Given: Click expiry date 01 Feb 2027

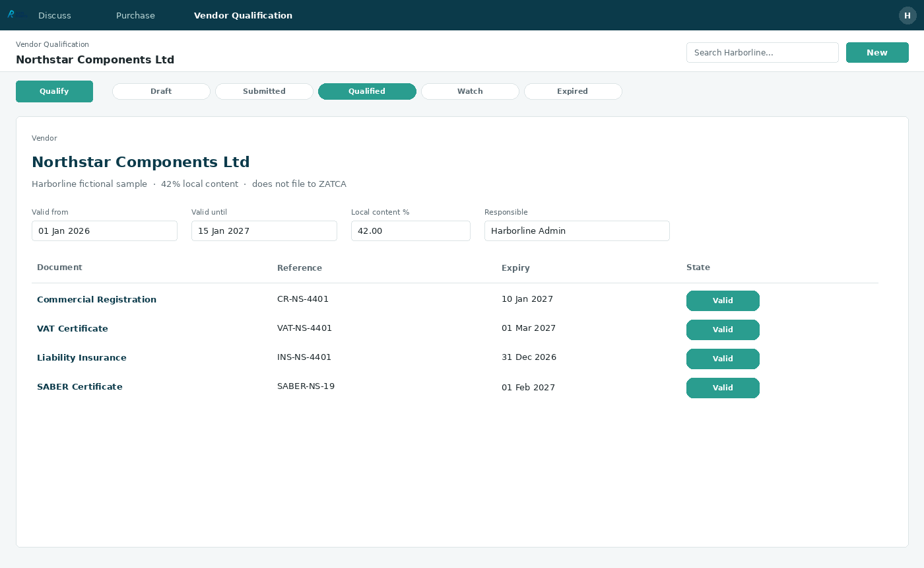Looking at the screenshot, I should coord(528,388).
